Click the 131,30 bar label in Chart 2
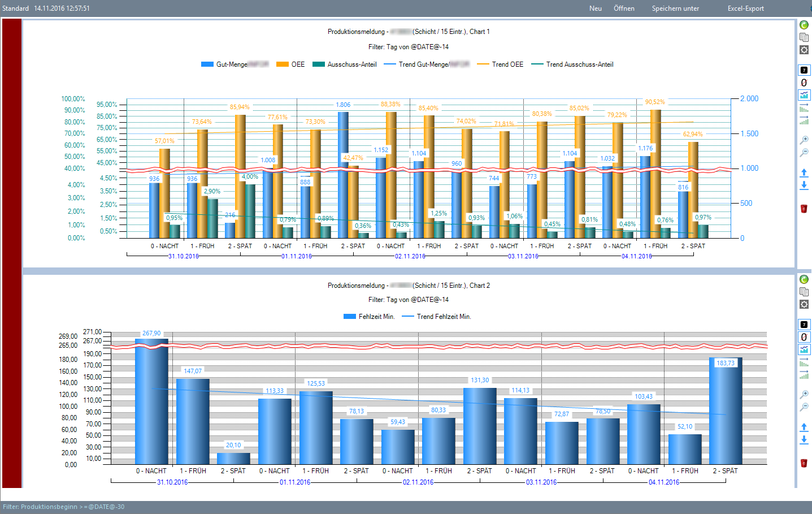Viewport: 812px width, 514px height. pyautogui.click(x=480, y=380)
